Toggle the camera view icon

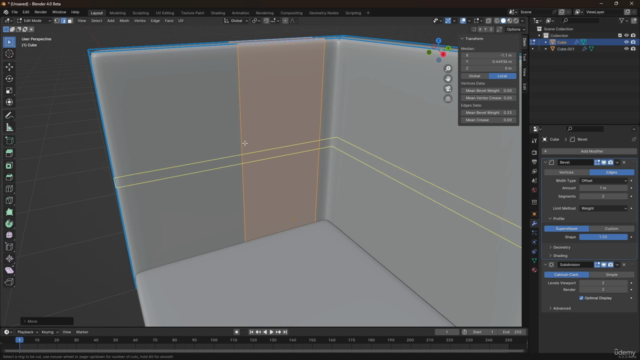(448, 89)
